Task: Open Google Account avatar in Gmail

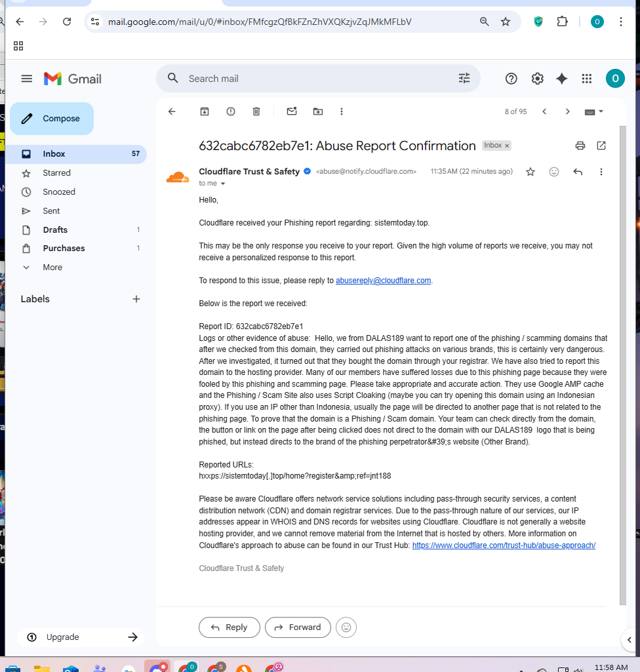Action: coord(615,79)
